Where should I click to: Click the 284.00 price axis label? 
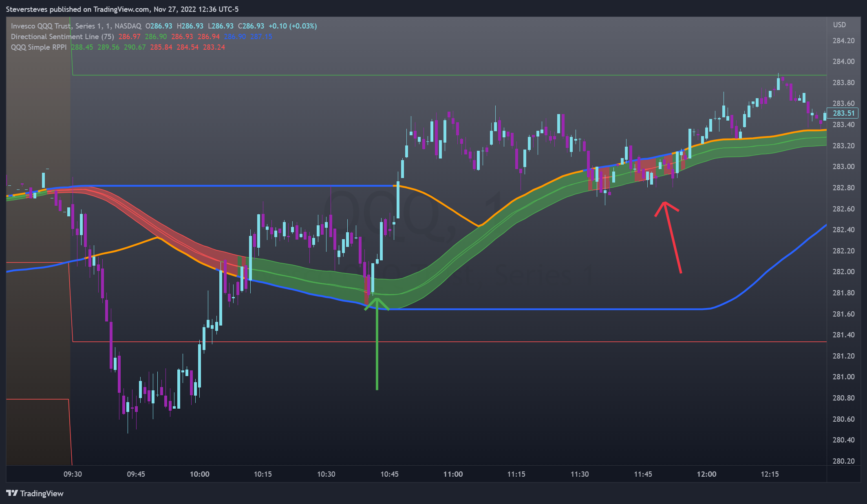tap(843, 62)
